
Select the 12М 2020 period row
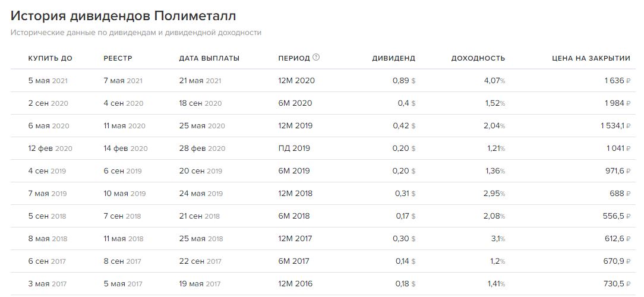click(x=296, y=81)
